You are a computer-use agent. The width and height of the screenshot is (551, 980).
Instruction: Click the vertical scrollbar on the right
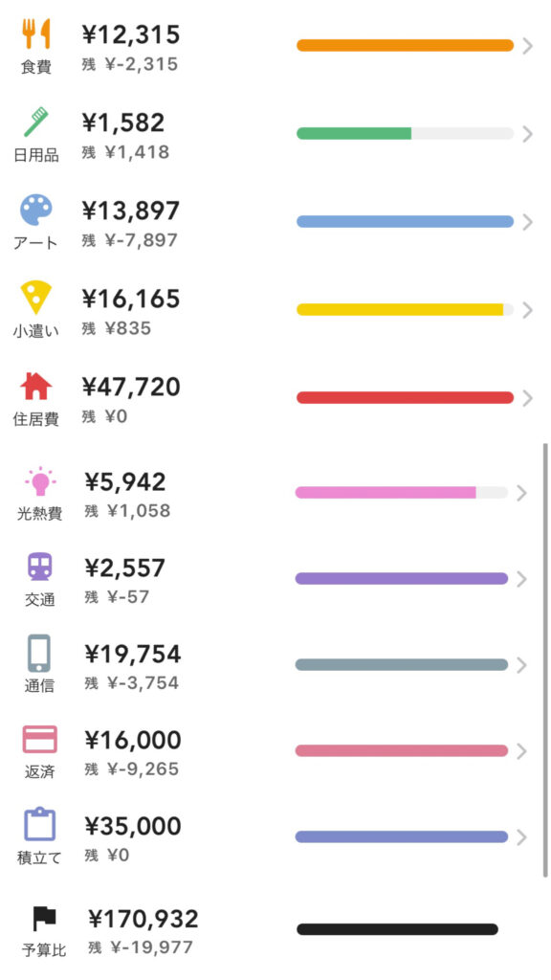[x=545, y=660]
